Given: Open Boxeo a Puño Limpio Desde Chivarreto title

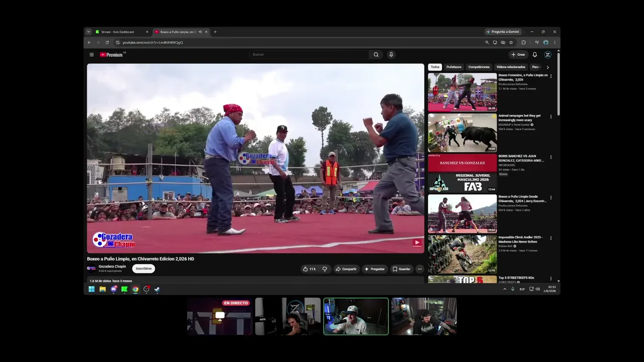Looking at the screenshot, I should 522,199.
